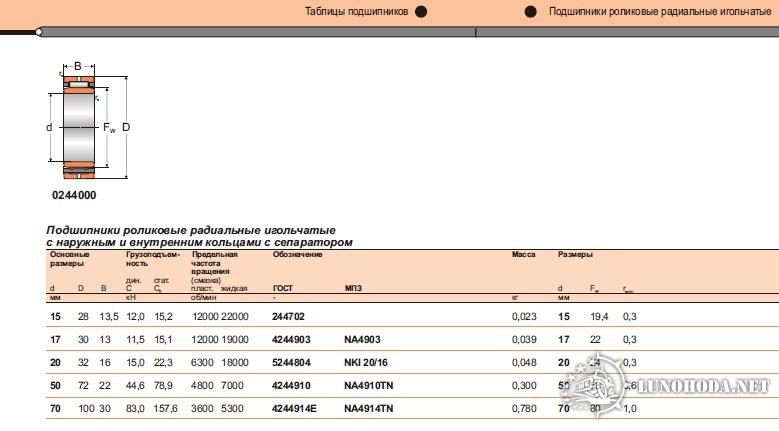Click outer diameter value 72
The width and height of the screenshot is (779, 431).
(83, 385)
